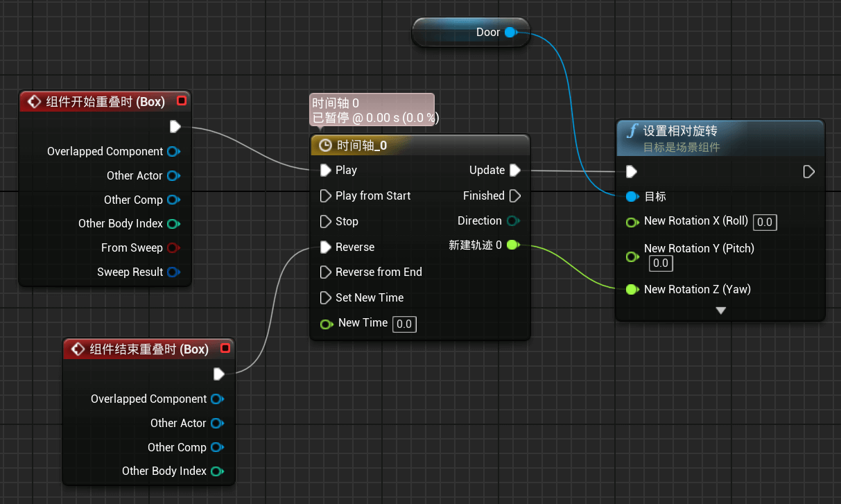This screenshot has height=504, width=841.
Task: Click Overlapped Component pin on 组件结束重叠时 node
Action: [218, 399]
